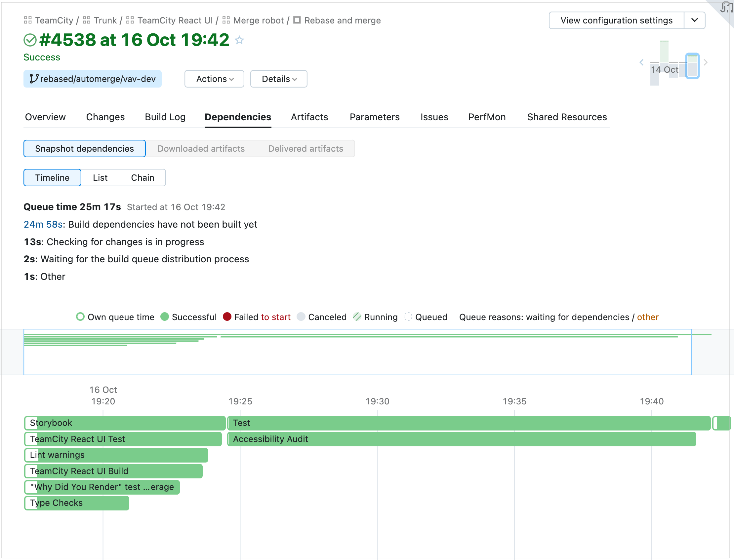This screenshot has width=734, height=560.
Task: Follow the 24m 58s queue time link
Action: 43,224
